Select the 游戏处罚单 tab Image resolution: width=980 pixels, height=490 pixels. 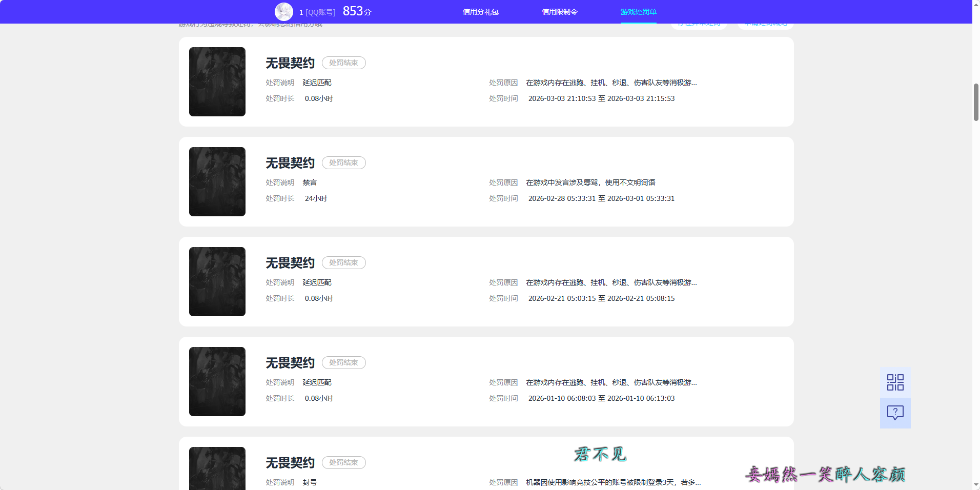[x=638, y=11]
